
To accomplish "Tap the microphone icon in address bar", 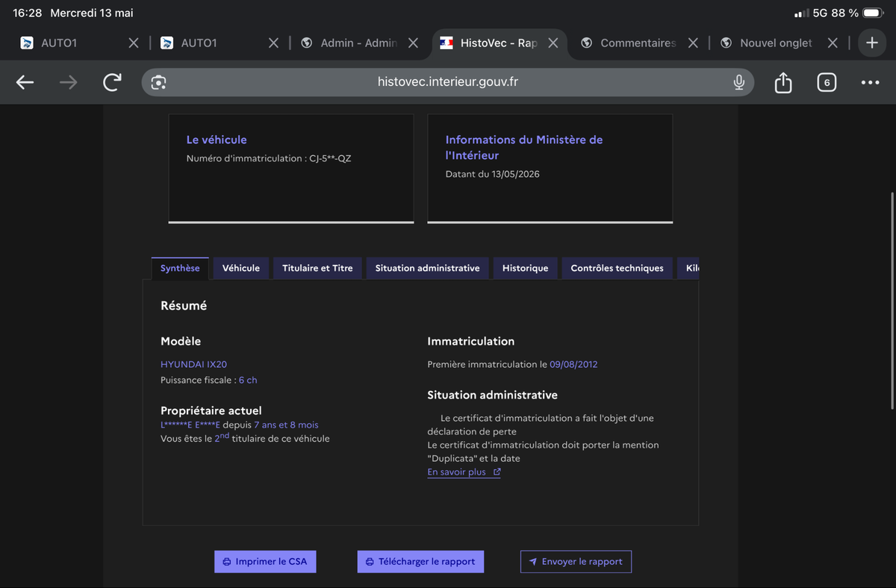I will [x=738, y=82].
